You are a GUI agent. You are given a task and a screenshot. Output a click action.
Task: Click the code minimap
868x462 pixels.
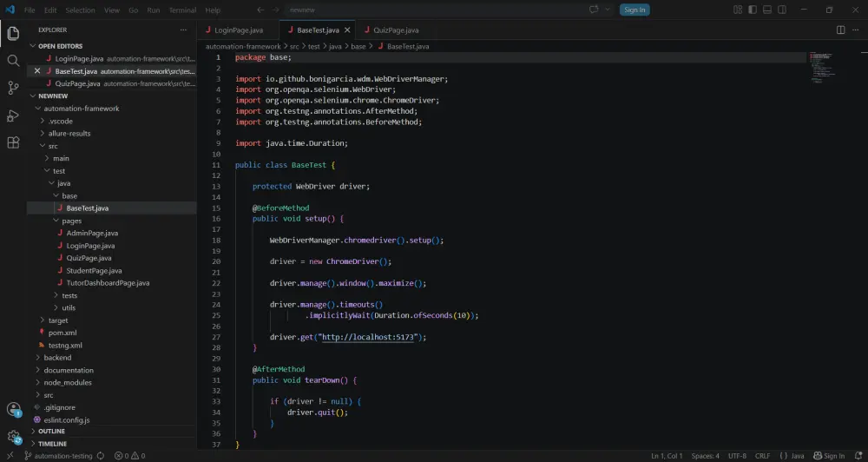822,68
